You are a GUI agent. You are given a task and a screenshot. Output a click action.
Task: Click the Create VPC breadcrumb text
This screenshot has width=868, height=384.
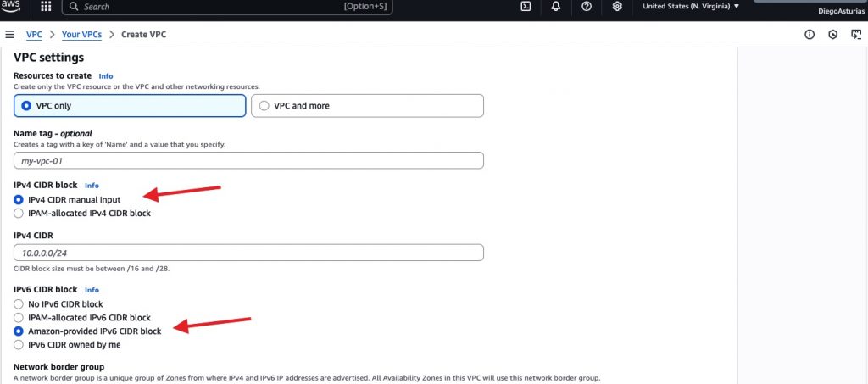144,34
